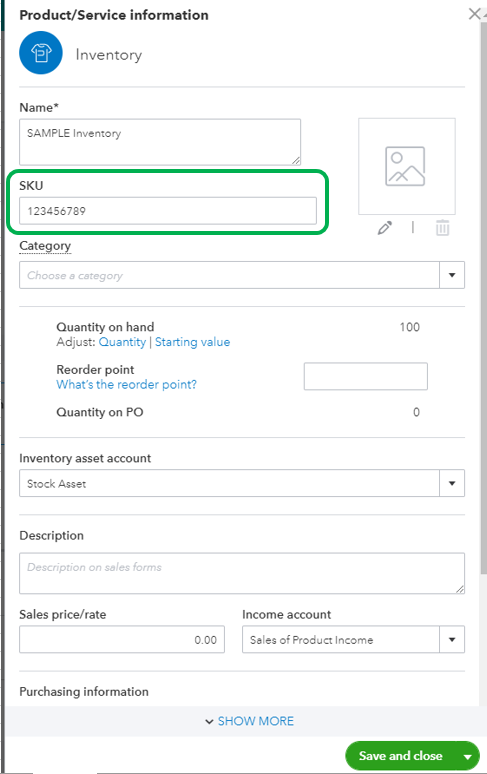Edit product image with pencil icon
The width and height of the screenshot is (487, 774).
click(385, 228)
